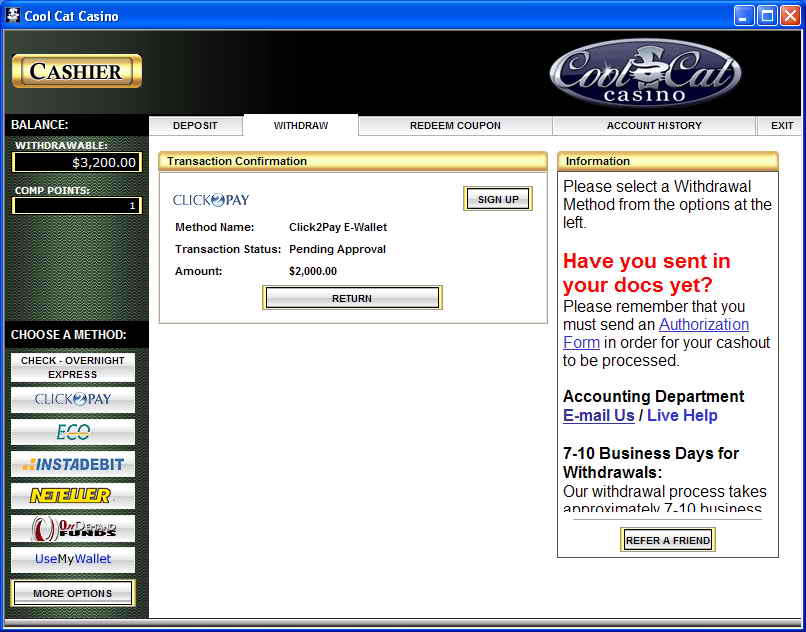Choose the UseMyWallet withdrawal method
The width and height of the screenshot is (806, 632).
pos(72,559)
